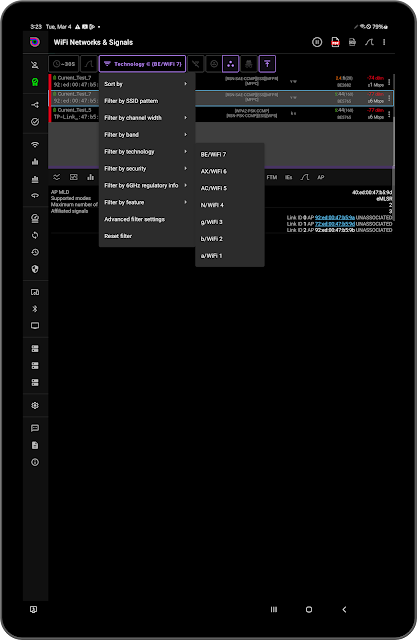The height and width of the screenshot is (640, 417).
Task: Open the Bluetooth section in the sidebar
Action: pyautogui.click(x=35, y=309)
